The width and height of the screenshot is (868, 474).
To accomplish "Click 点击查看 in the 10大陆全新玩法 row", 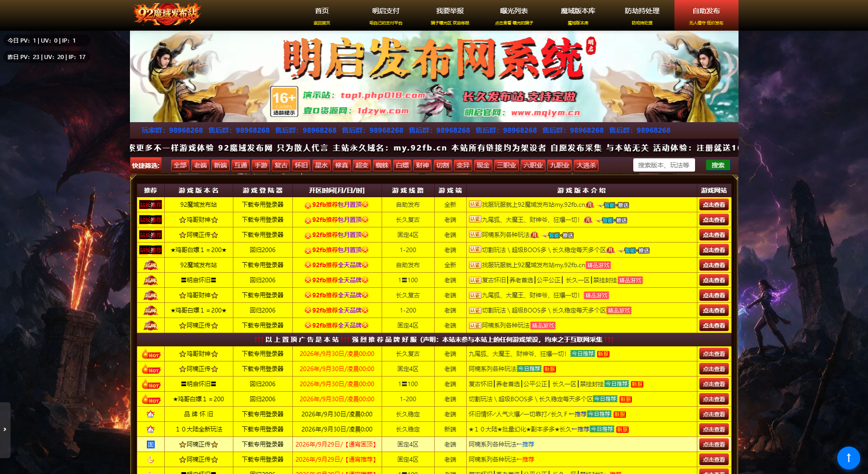I will coord(714,430).
